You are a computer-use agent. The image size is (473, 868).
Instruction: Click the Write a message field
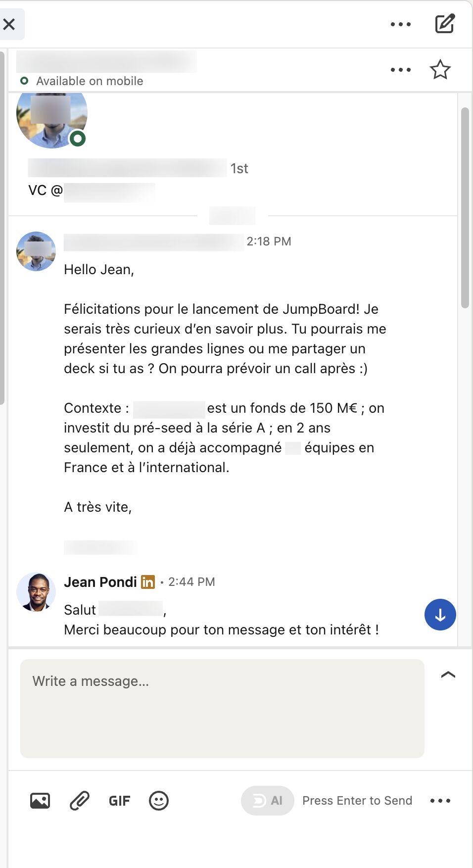click(222, 708)
